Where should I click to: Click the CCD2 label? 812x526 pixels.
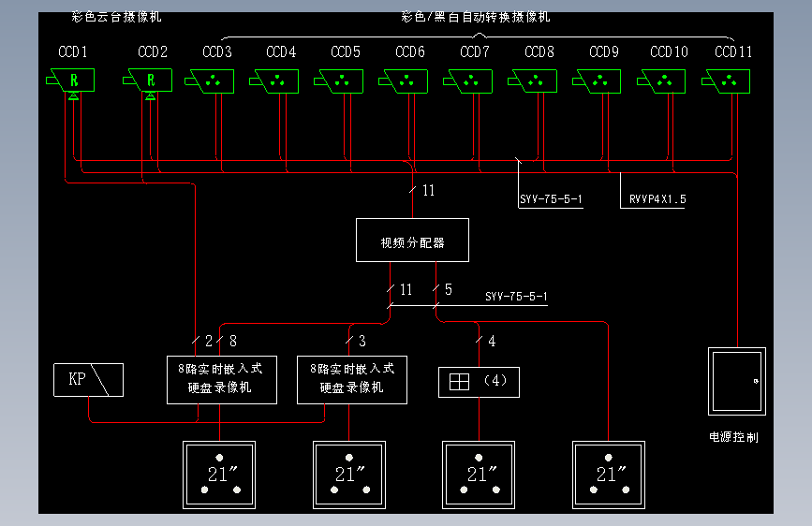(153, 51)
